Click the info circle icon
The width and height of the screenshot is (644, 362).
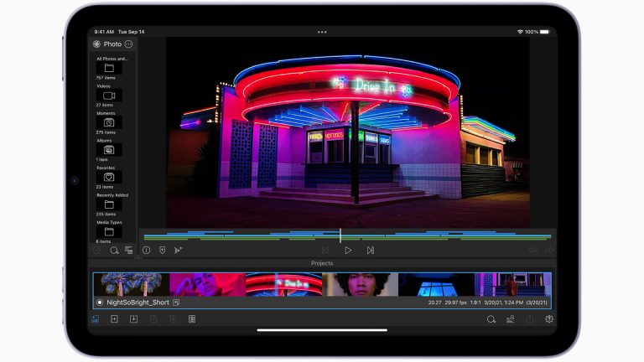click(x=146, y=250)
